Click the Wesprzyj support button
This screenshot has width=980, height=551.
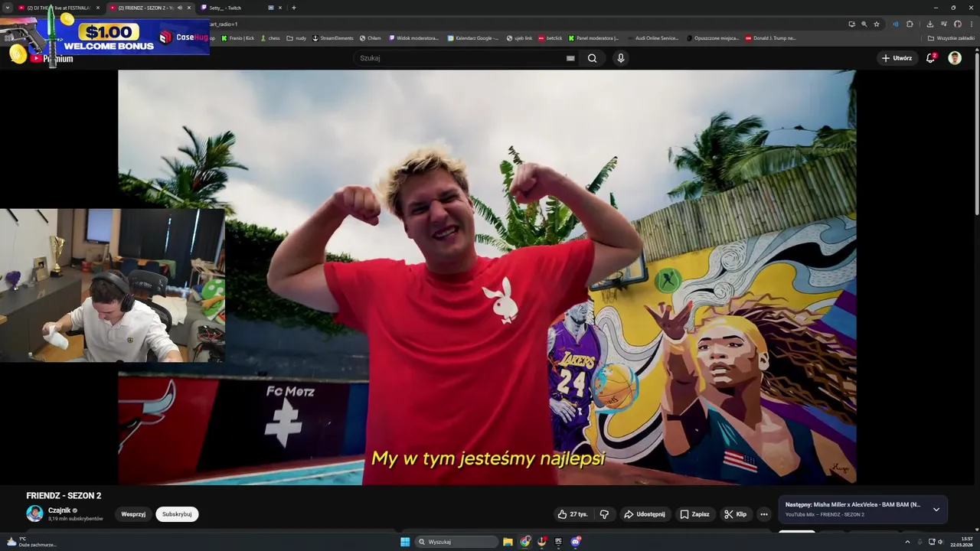pos(133,514)
